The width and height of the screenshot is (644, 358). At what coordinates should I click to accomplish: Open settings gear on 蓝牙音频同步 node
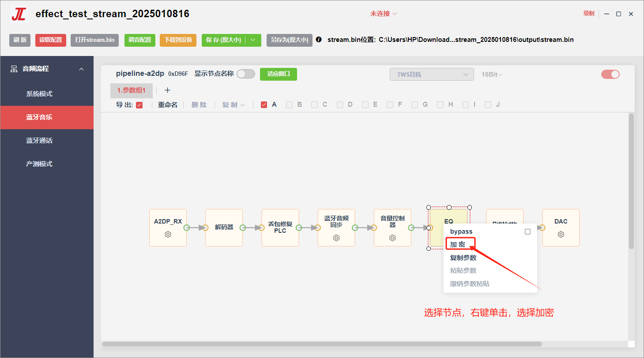(x=336, y=238)
